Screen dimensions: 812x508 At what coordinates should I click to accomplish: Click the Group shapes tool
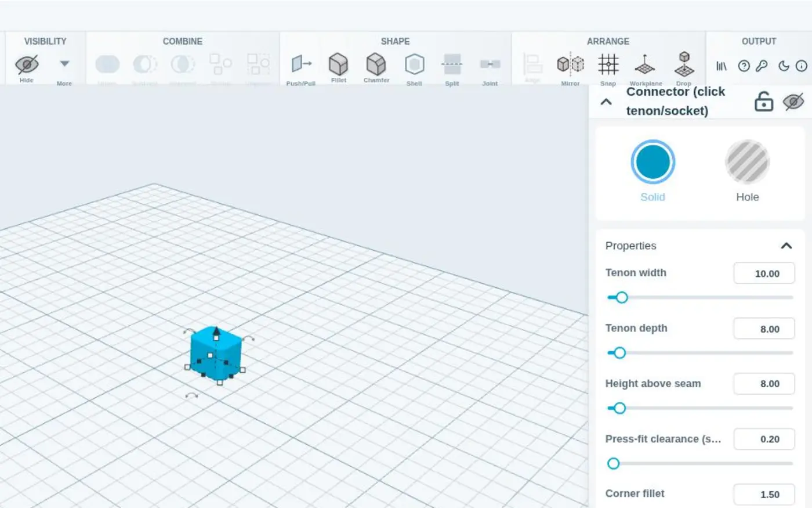220,69
